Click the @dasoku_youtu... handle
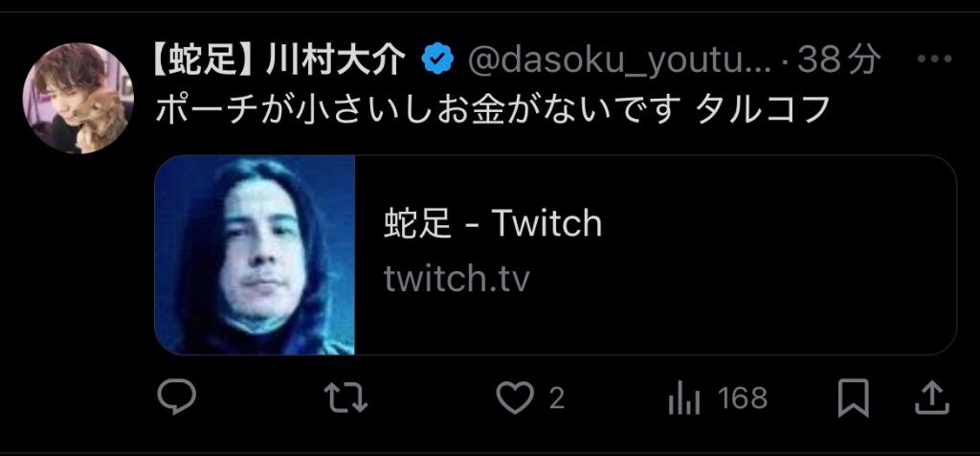Screen dimensions: 980x456 619,60
